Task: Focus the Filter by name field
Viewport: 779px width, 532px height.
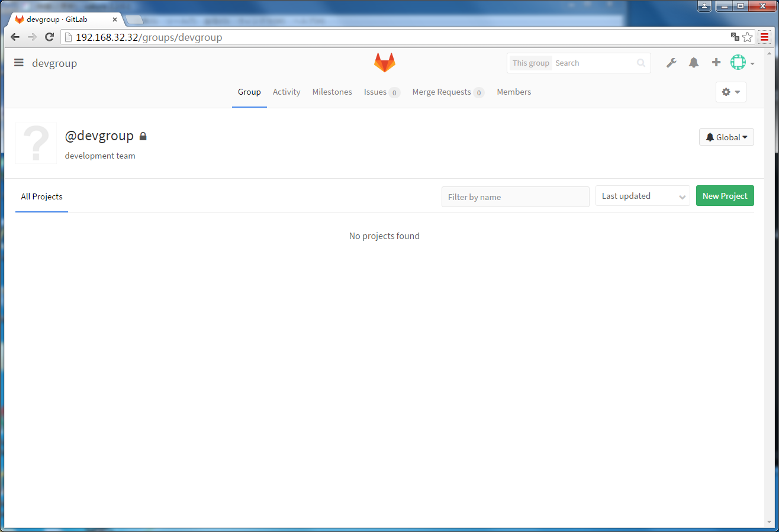Action: [516, 197]
